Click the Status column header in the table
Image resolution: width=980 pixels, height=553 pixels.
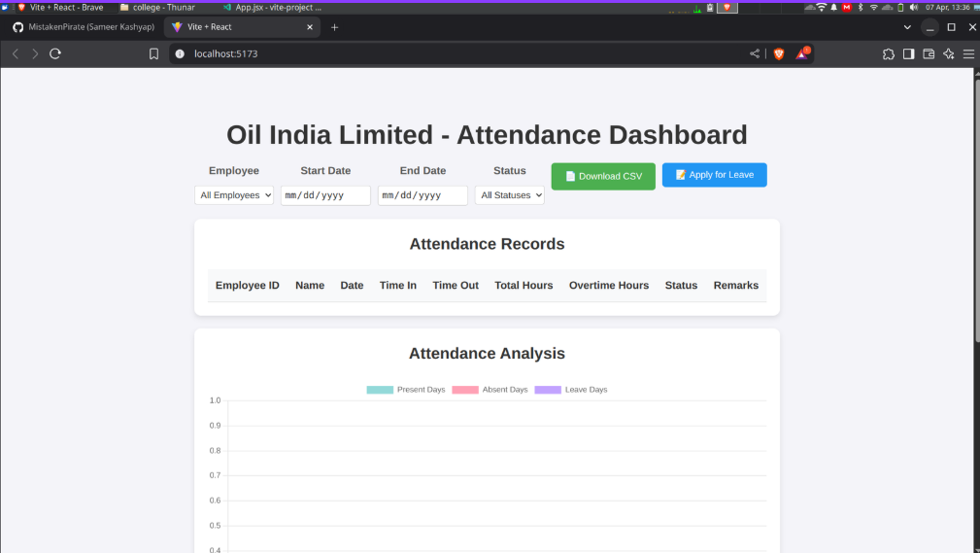click(x=681, y=286)
